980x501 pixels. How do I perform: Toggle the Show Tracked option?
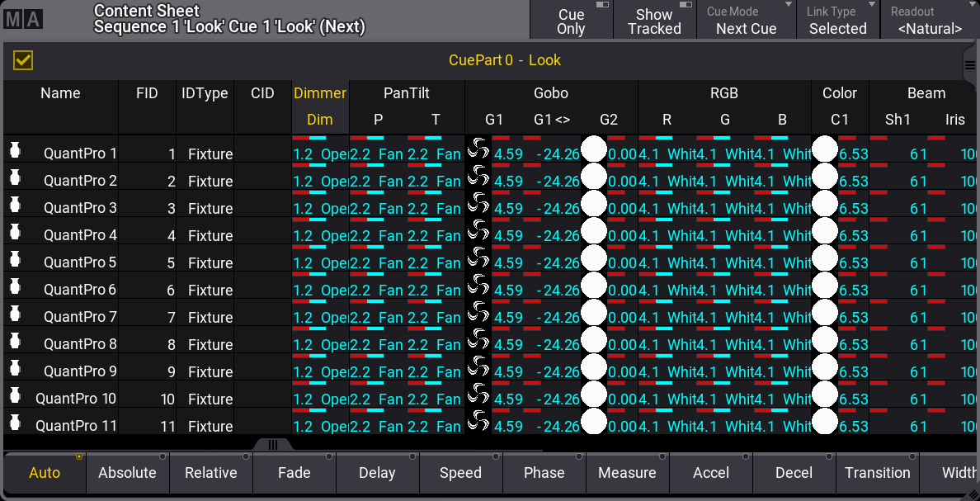654,20
